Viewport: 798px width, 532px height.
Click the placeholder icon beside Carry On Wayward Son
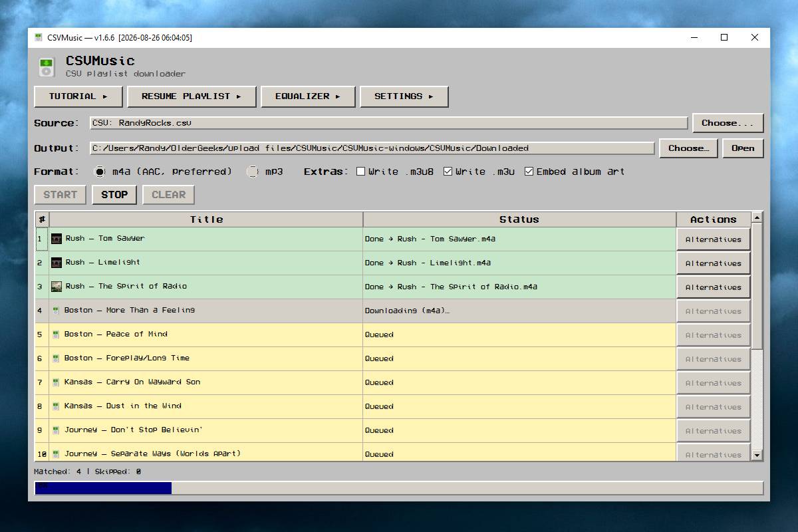(56, 382)
